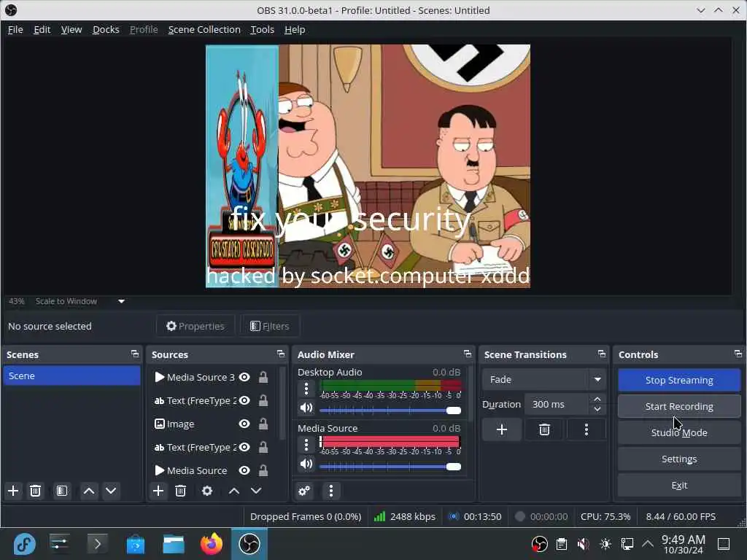747x560 pixels.
Task: Pop out the Scene Transitions dock
Action: click(602, 354)
